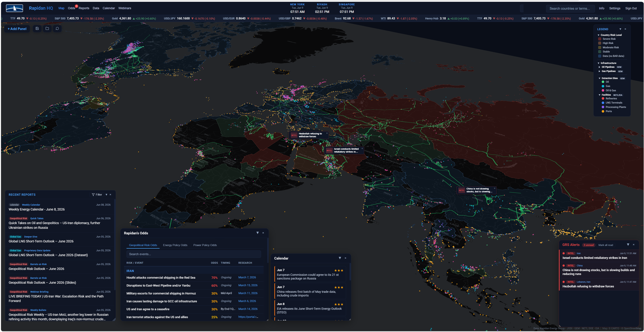
Task: Click the Severe Risk color swatch
Action: coord(600,39)
